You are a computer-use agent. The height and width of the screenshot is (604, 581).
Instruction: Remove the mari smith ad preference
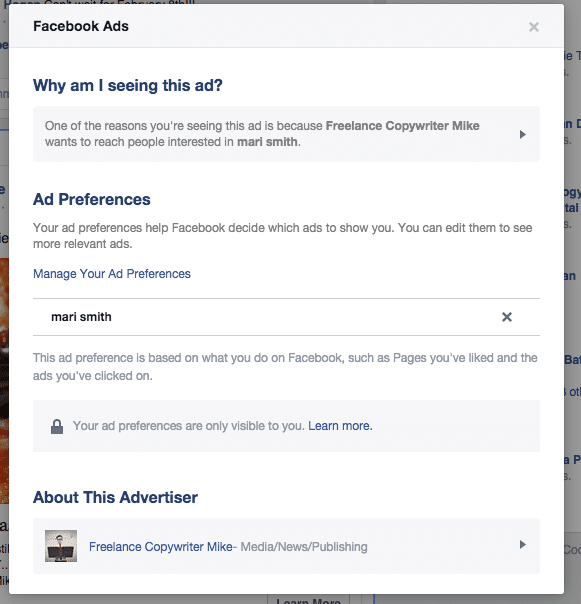click(507, 317)
